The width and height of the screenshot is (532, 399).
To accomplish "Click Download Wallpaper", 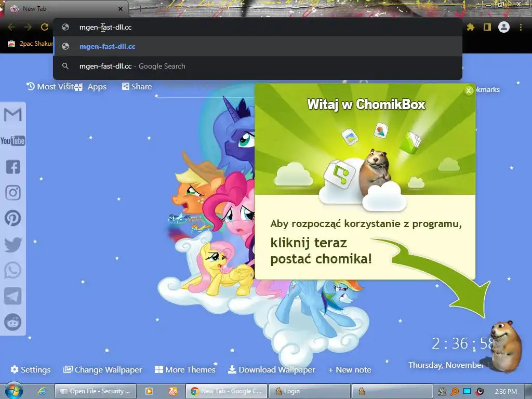I will 271,369.
